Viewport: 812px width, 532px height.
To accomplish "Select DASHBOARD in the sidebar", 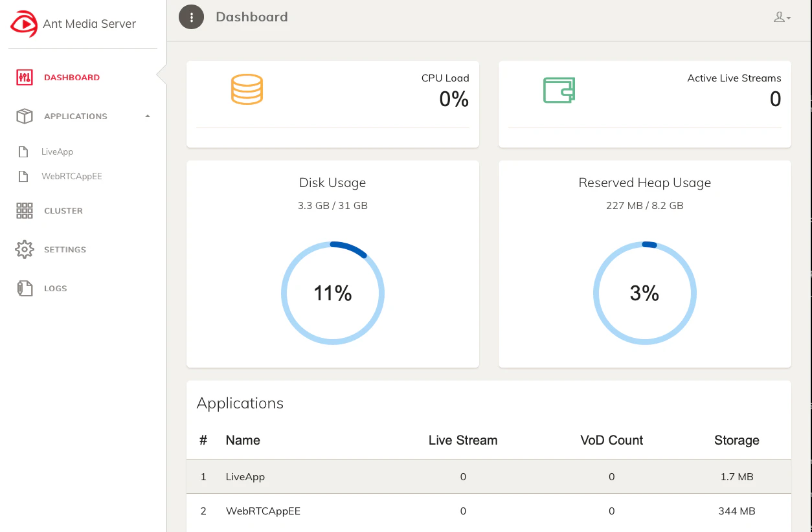I will (x=72, y=78).
